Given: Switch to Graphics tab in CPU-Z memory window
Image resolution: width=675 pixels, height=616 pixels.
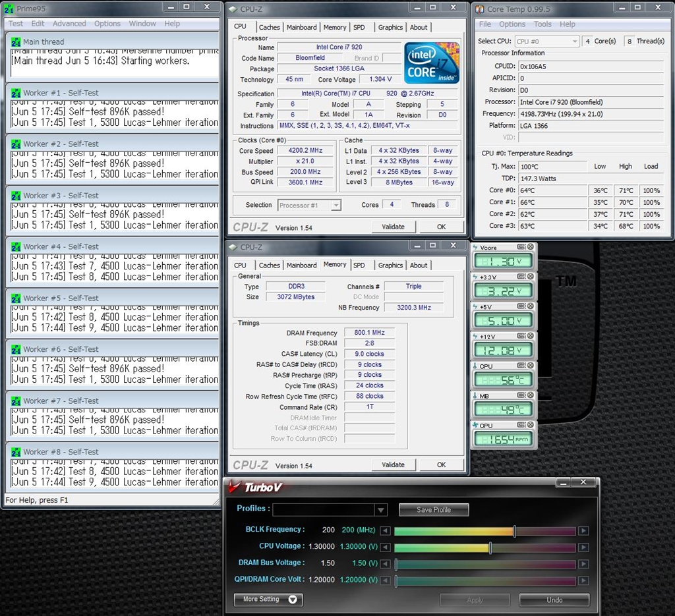Looking at the screenshot, I should [x=390, y=266].
